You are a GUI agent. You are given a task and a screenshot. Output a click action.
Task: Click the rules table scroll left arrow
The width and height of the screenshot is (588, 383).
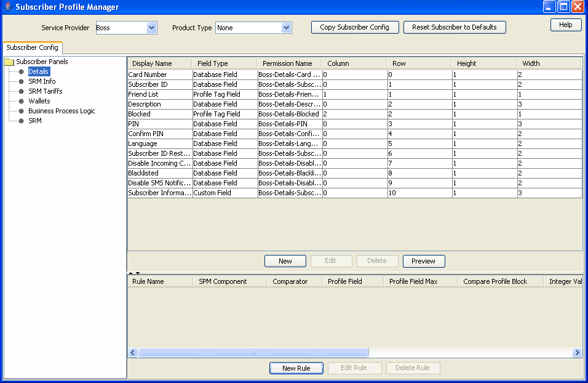[133, 353]
